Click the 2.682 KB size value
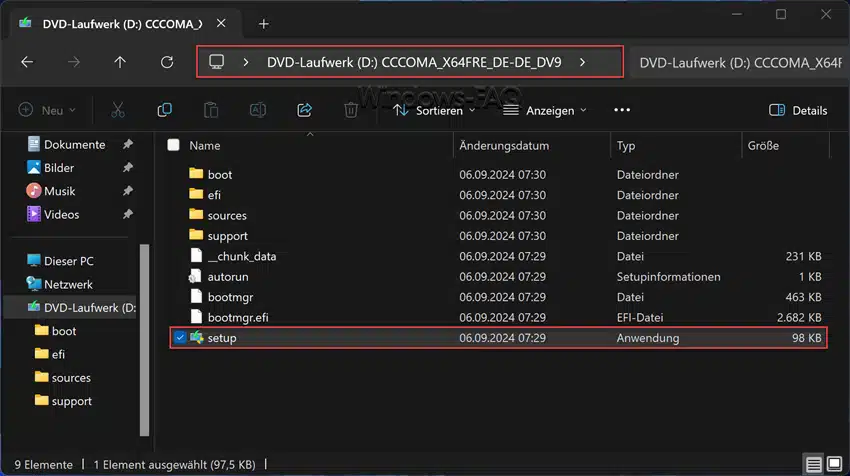 click(799, 317)
